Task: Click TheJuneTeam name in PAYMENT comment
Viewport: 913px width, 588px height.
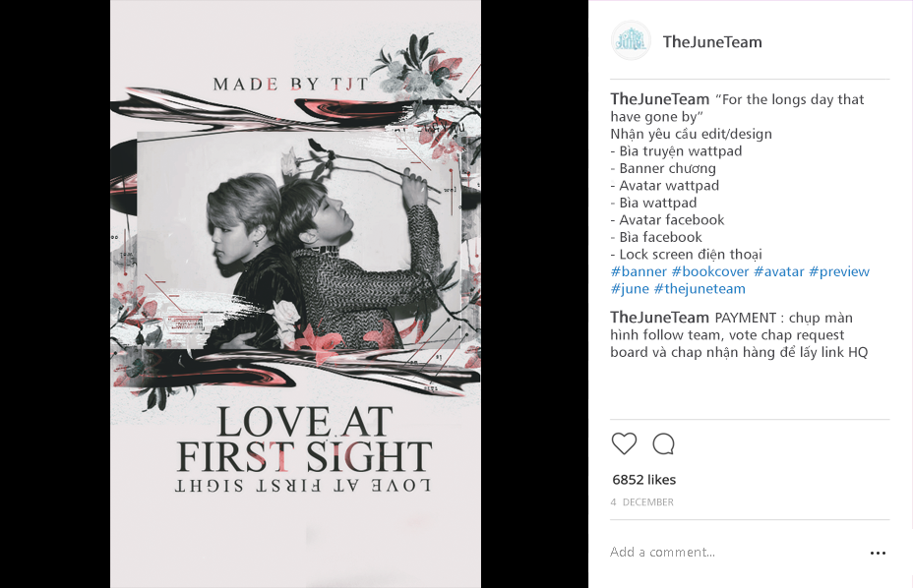Action: pyautogui.click(x=660, y=318)
